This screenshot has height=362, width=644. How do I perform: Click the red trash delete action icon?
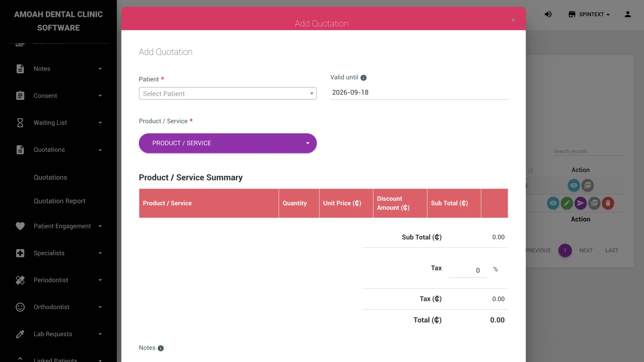pyautogui.click(x=608, y=203)
